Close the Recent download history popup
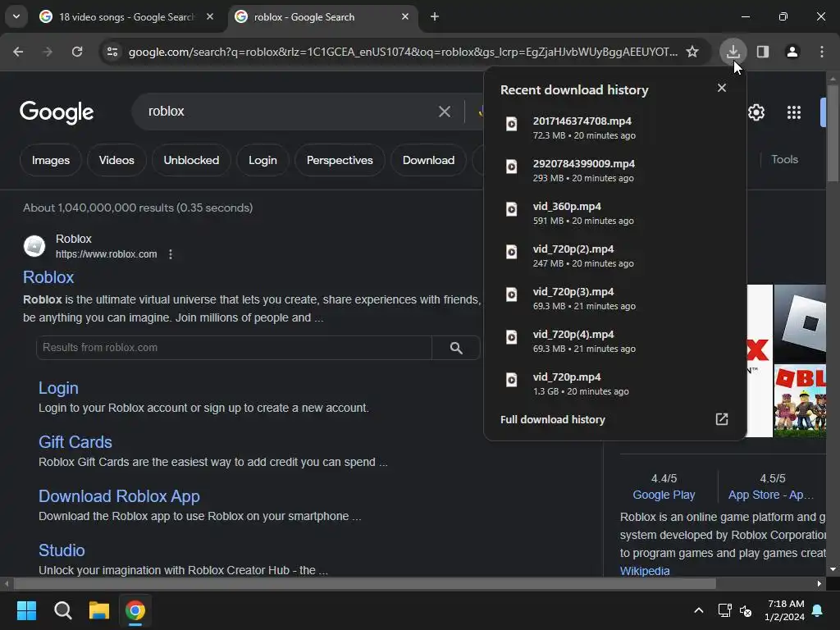840x630 pixels. coord(722,88)
